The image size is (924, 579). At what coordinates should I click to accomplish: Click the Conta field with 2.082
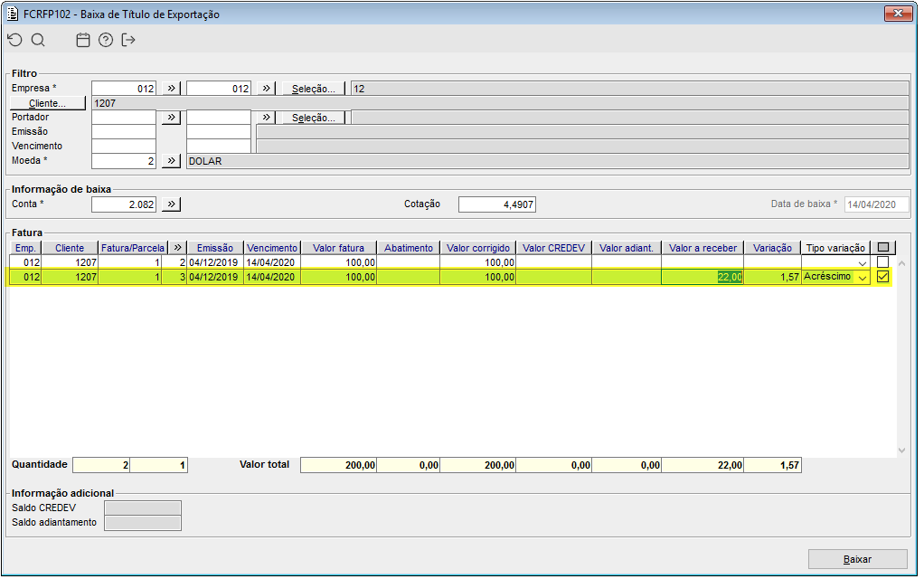pyautogui.click(x=124, y=204)
